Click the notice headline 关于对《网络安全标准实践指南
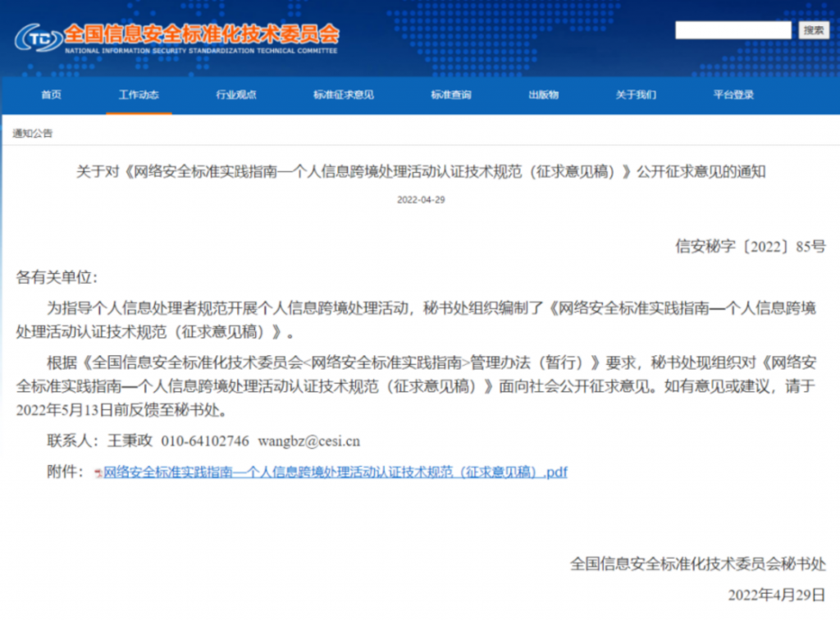Image resolution: width=840 pixels, height=620 pixels. click(x=421, y=171)
